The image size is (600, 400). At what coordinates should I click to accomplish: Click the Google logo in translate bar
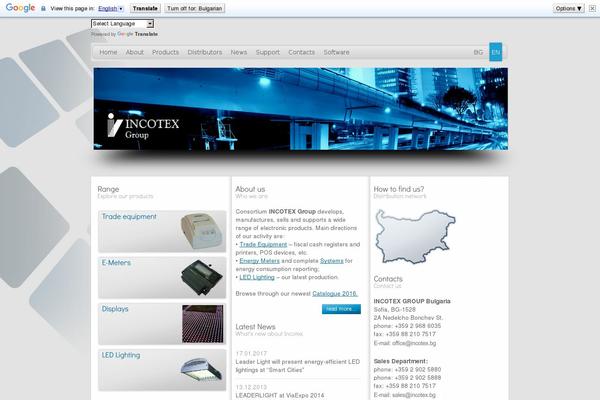(20, 8)
